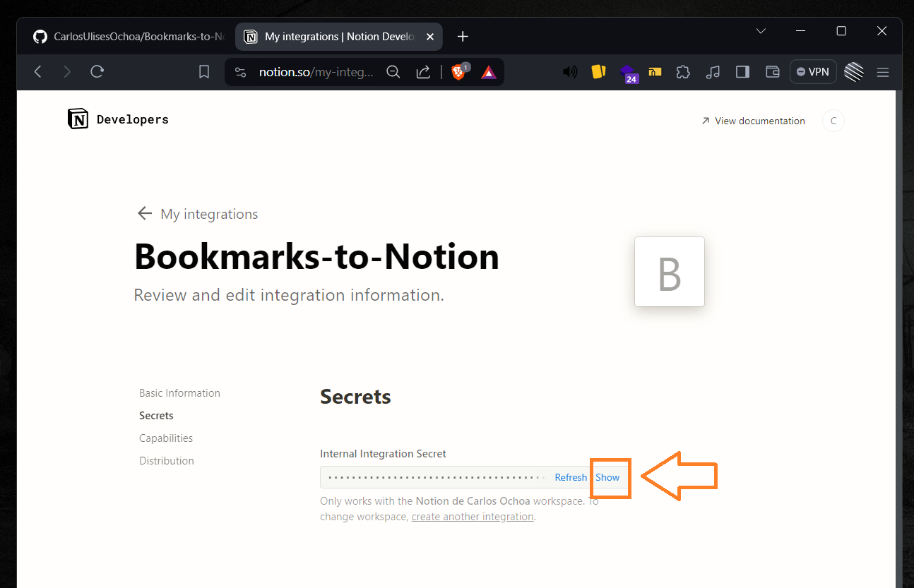
Task: Go to the Distribution section
Action: [167, 461]
